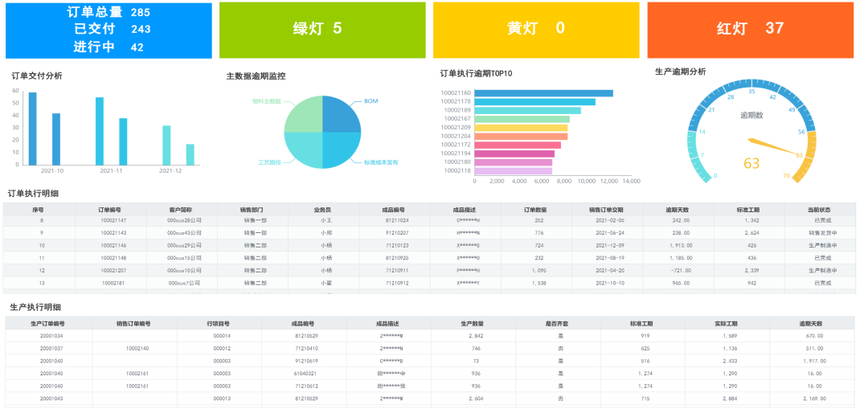
Task: Click the 实际工期 column header
Action: [727, 323]
